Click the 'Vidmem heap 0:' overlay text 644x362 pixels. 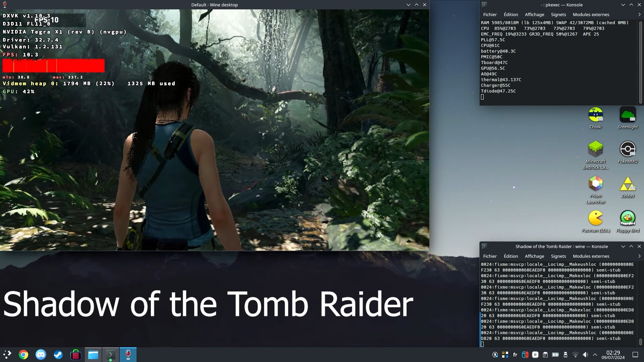click(30, 83)
